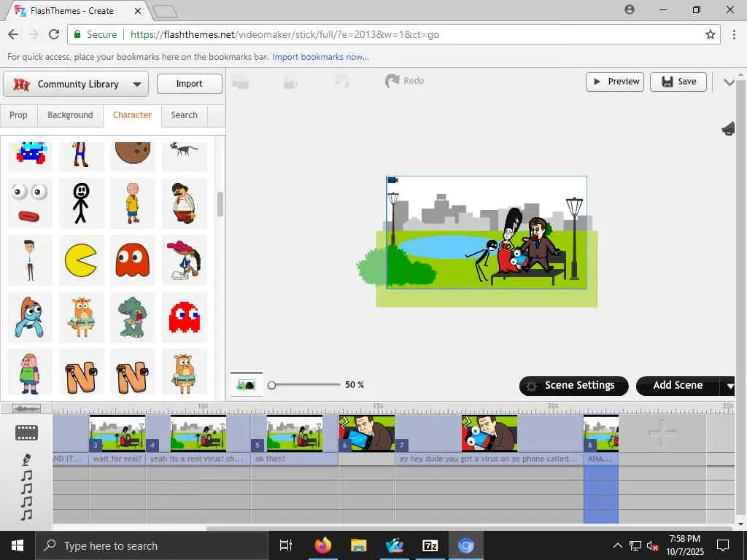
Task: Add the bald boy in yellow shirt
Action: pyautogui.click(x=133, y=203)
